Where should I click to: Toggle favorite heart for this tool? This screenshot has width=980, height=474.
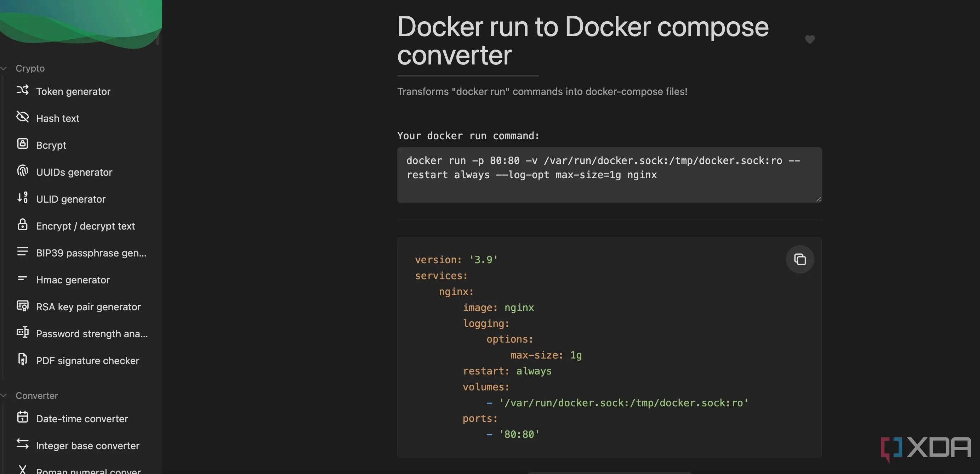pyautogui.click(x=810, y=40)
